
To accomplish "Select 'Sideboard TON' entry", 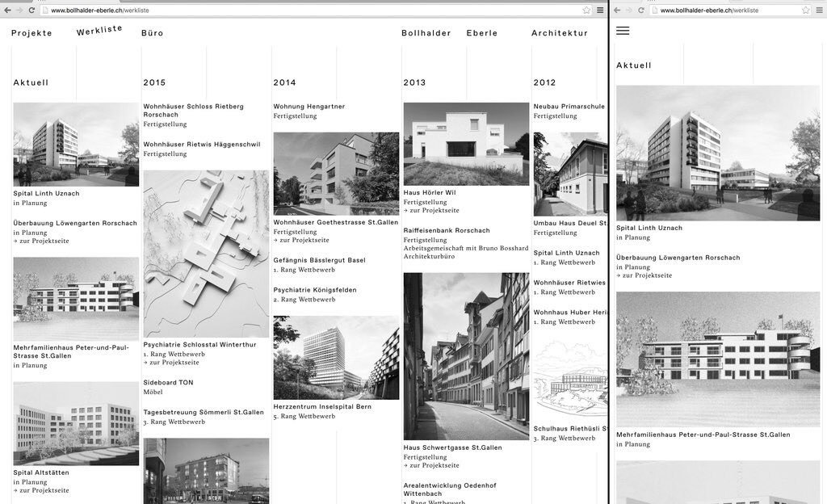I will (x=168, y=383).
